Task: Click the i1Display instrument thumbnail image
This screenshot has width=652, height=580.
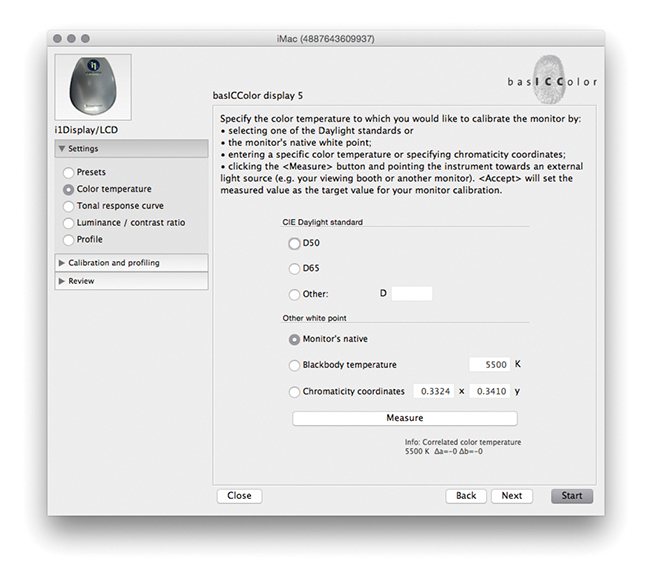Action: [93, 86]
